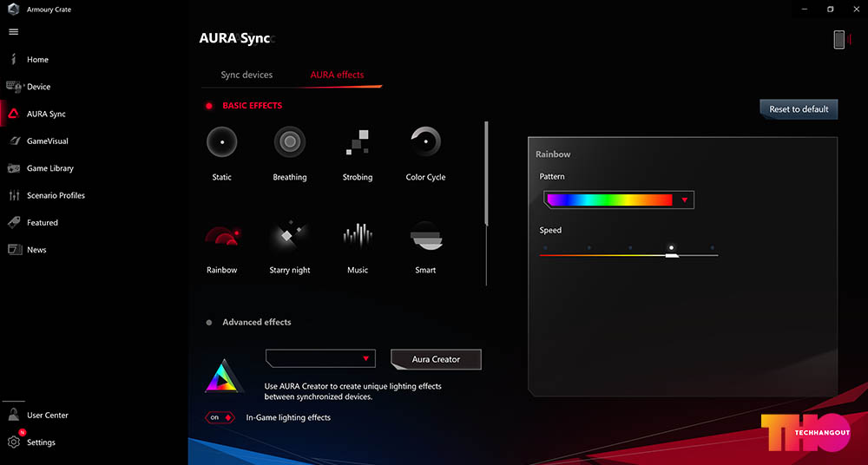Click the 'AURA Sync' page title
Image resolution: width=868 pixels, height=465 pixels.
coord(234,39)
